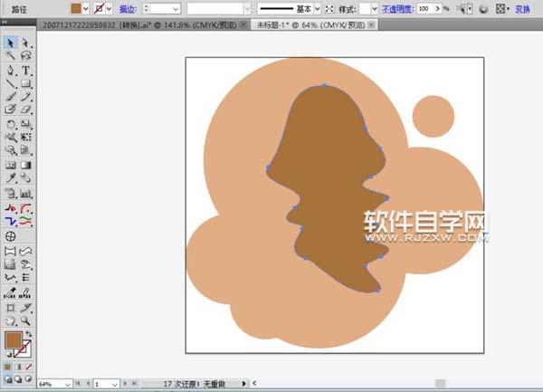The height and width of the screenshot is (392, 543).
Task: Click the first screen mode button
Action: pos(7,379)
